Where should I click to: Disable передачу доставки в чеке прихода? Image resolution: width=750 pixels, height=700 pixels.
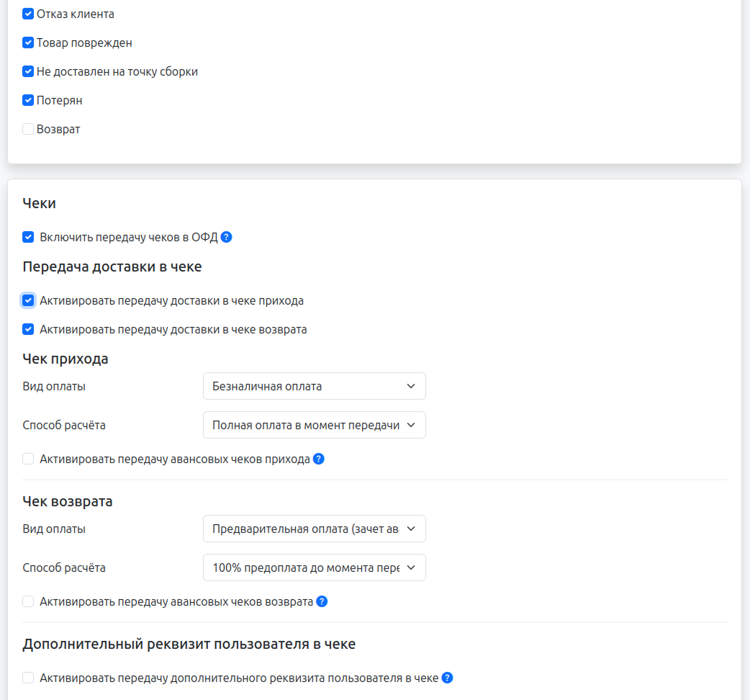point(28,300)
